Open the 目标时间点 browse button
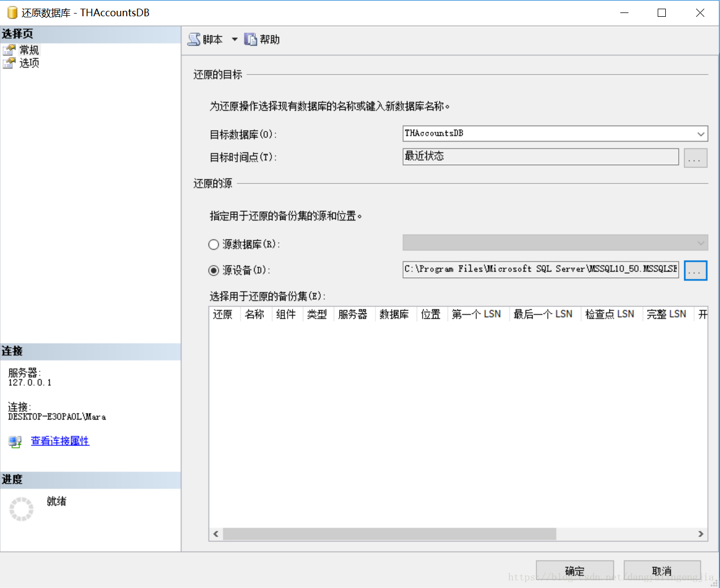This screenshot has height=588, width=720. (x=696, y=158)
